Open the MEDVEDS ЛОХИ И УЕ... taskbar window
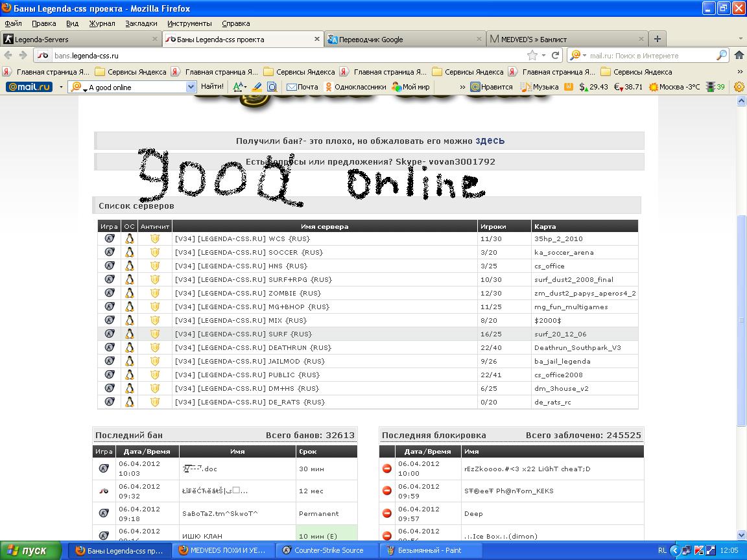Image resolution: width=747 pixels, height=560 pixels. click(x=224, y=550)
